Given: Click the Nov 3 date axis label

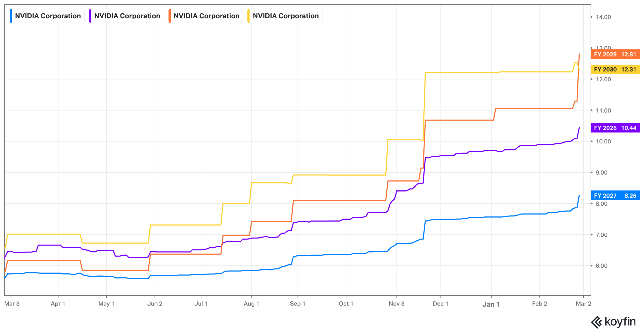Looking at the screenshot, I should pyautogui.click(x=396, y=304).
